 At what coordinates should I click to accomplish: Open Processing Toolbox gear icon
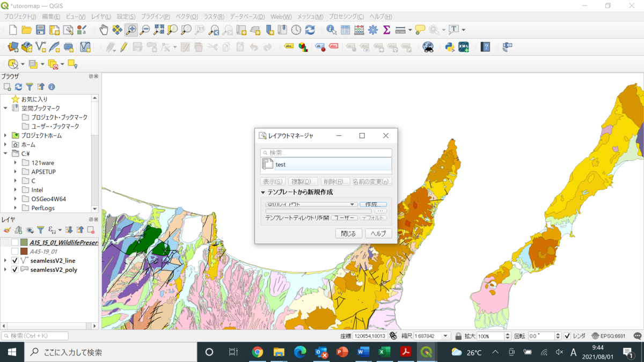pos(373,30)
